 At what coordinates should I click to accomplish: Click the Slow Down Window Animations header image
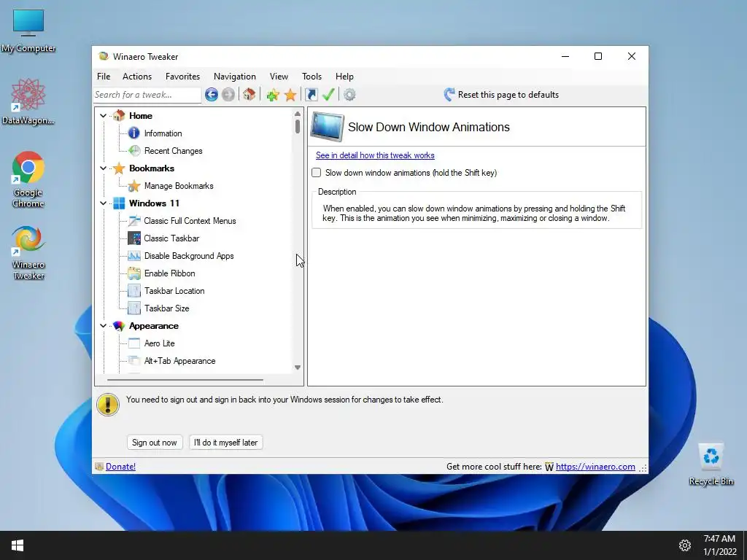click(x=327, y=127)
